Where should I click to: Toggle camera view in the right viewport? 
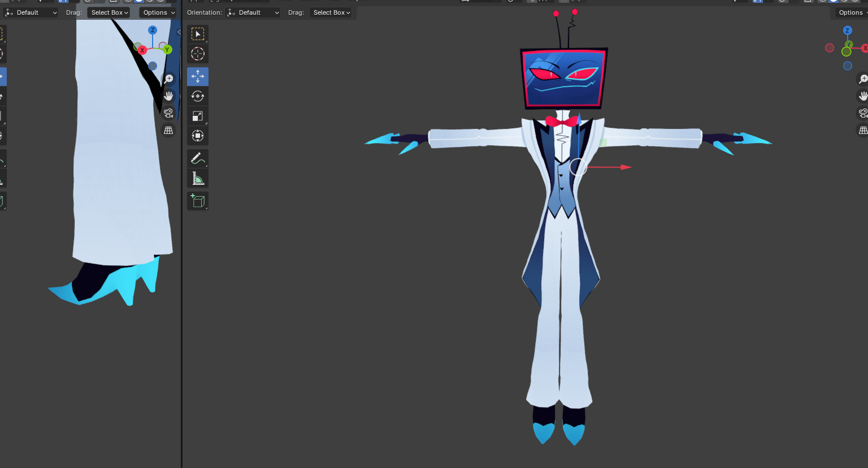[x=863, y=113]
